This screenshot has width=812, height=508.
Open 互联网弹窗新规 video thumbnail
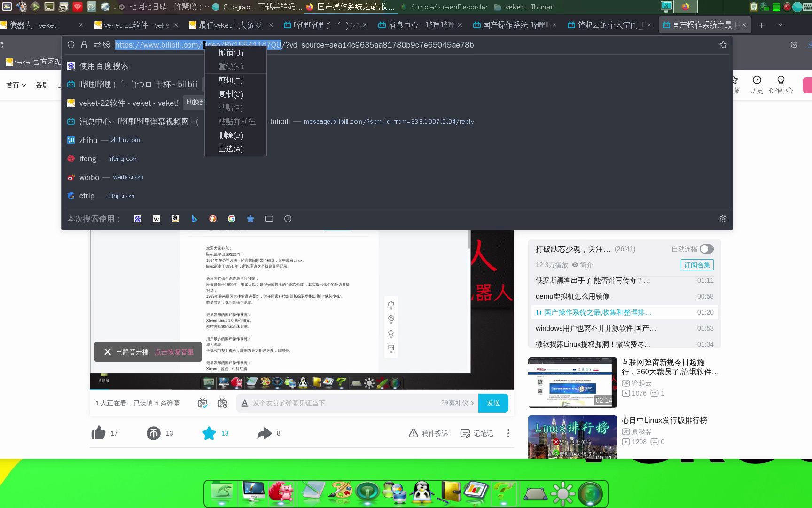[x=572, y=382]
